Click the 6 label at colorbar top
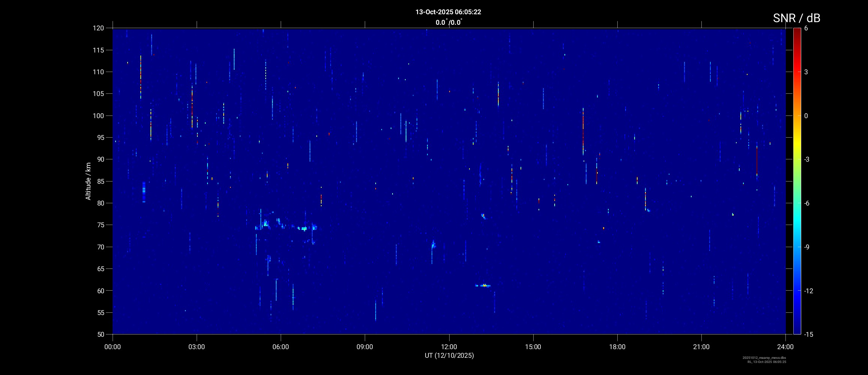The image size is (868, 375). tap(806, 28)
